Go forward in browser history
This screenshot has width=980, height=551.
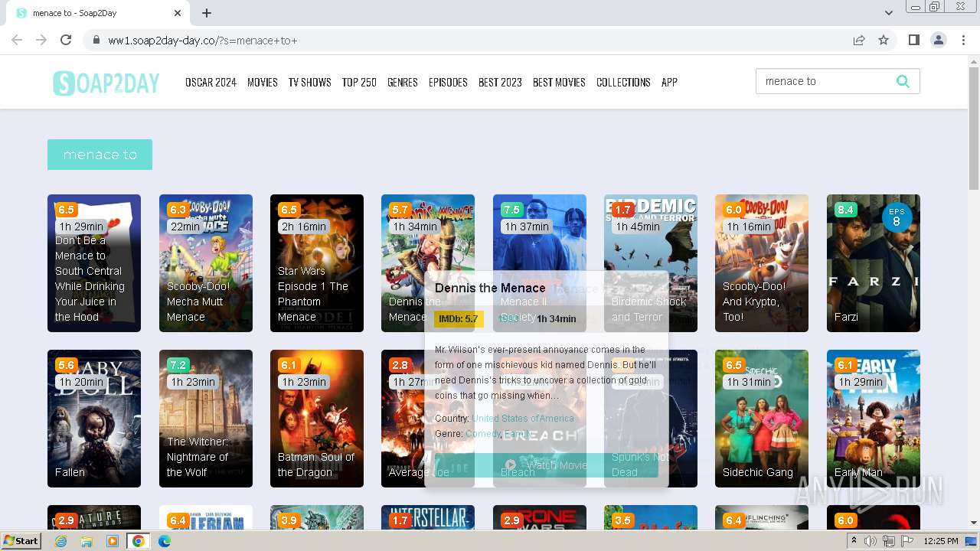click(x=41, y=40)
